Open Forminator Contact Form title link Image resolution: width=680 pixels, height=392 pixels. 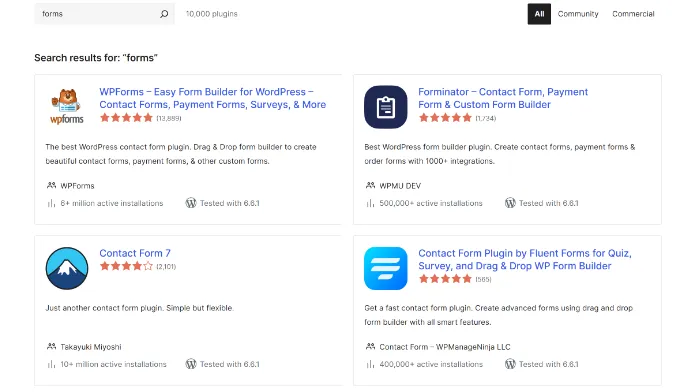[503, 98]
